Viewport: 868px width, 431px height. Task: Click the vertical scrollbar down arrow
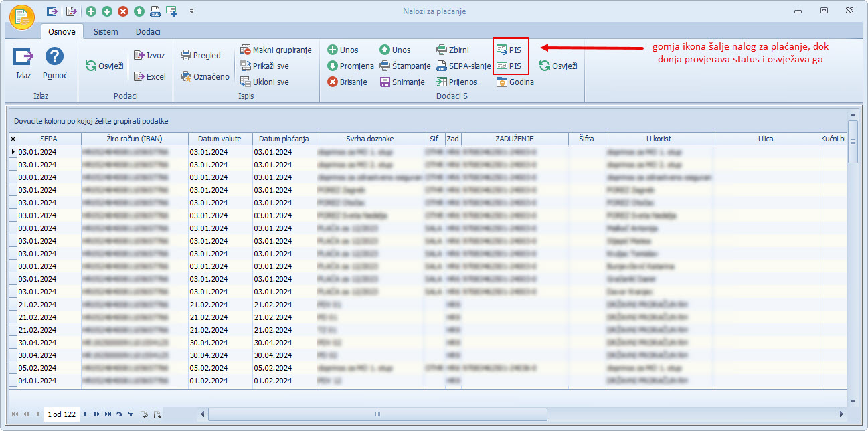(x=853, y=400)
